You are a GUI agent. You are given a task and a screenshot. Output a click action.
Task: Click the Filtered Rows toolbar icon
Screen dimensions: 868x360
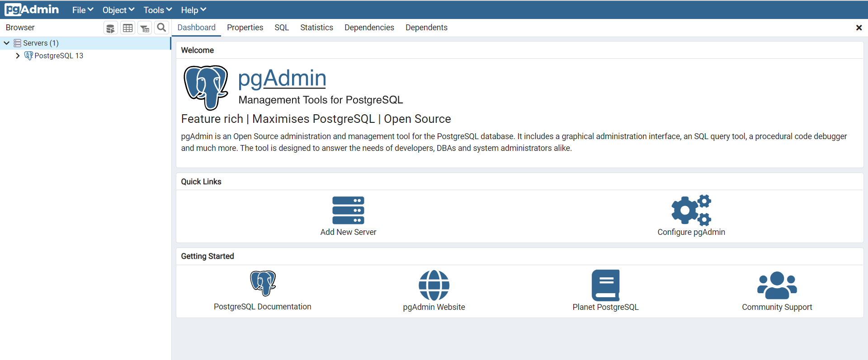[x=145, y=28]
